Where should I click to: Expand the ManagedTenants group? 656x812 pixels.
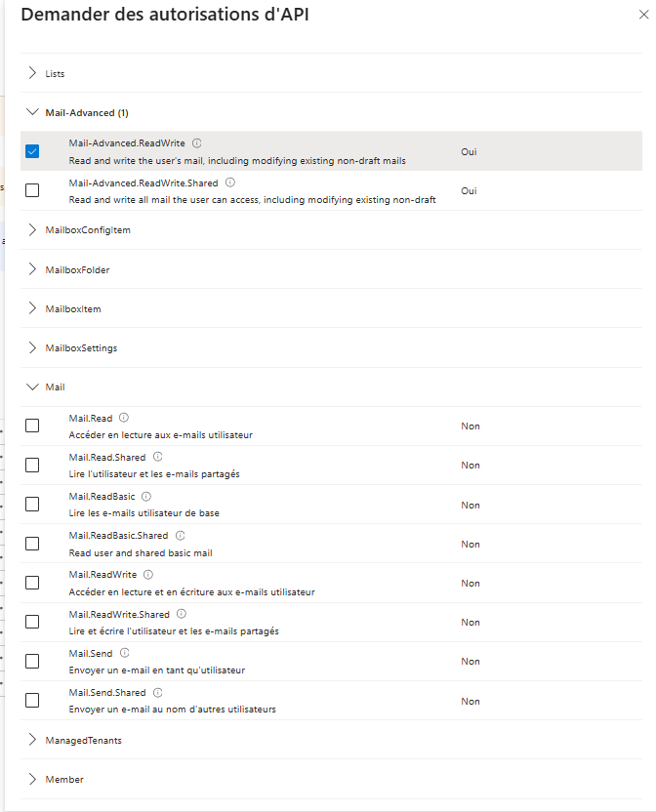tap(33, 740)
